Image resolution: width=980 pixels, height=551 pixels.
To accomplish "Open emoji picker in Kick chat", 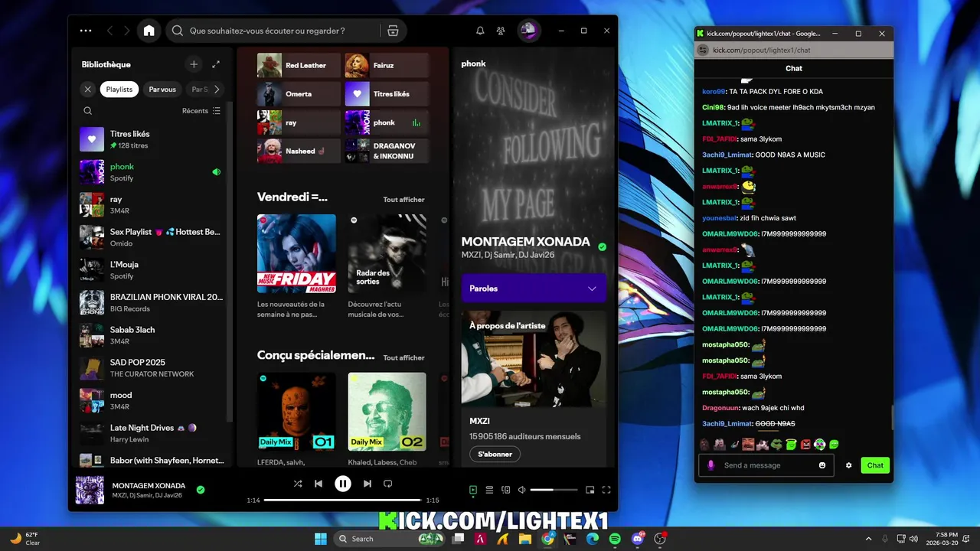I will point(822,465).
